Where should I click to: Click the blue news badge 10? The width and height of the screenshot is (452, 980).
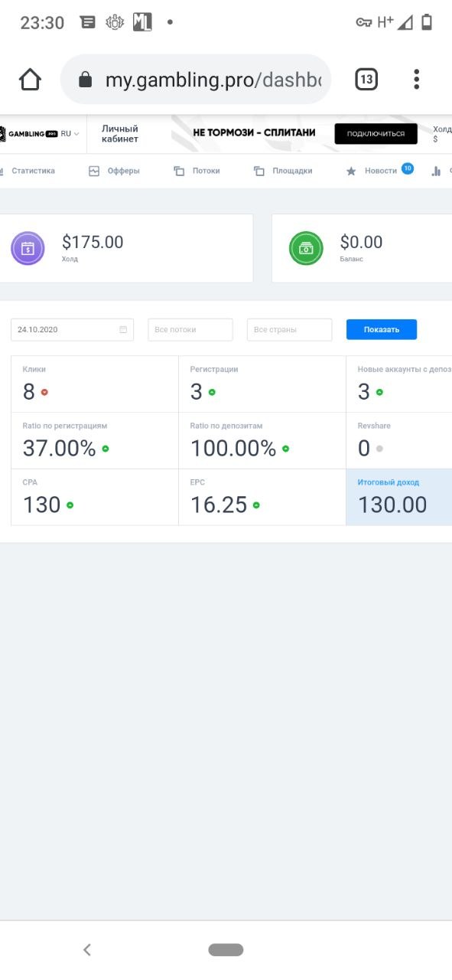tap(408, 168)
